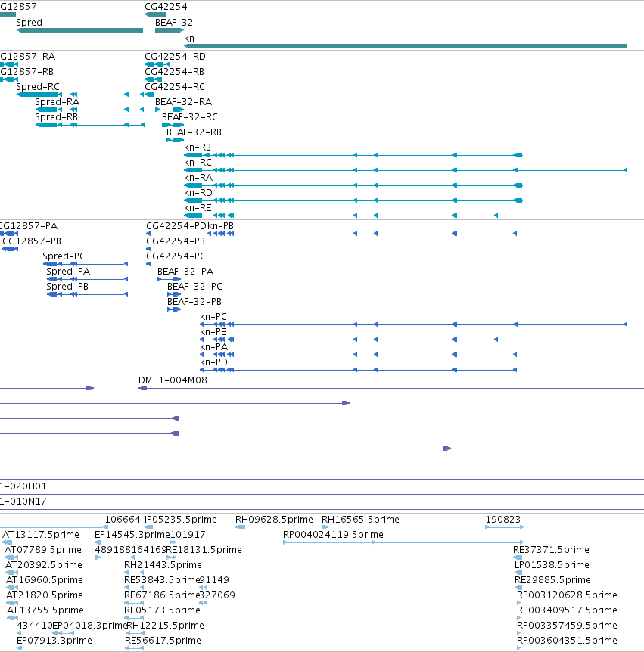
Task: Click the RE29885.5prime EST label
Action: click(553, 580)
